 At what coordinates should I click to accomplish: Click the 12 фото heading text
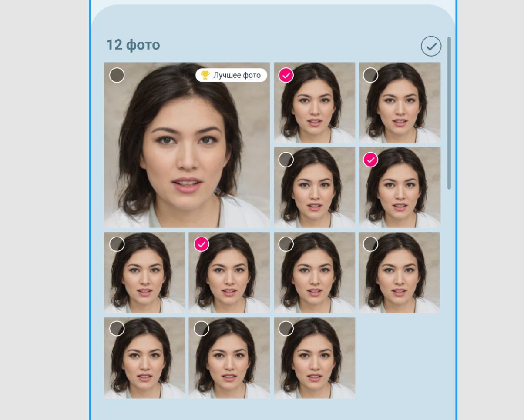pos(133,45)
